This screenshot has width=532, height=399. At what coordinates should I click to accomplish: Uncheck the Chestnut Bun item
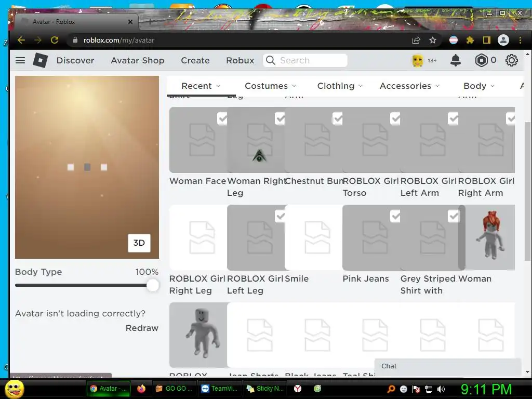(338, 119)
